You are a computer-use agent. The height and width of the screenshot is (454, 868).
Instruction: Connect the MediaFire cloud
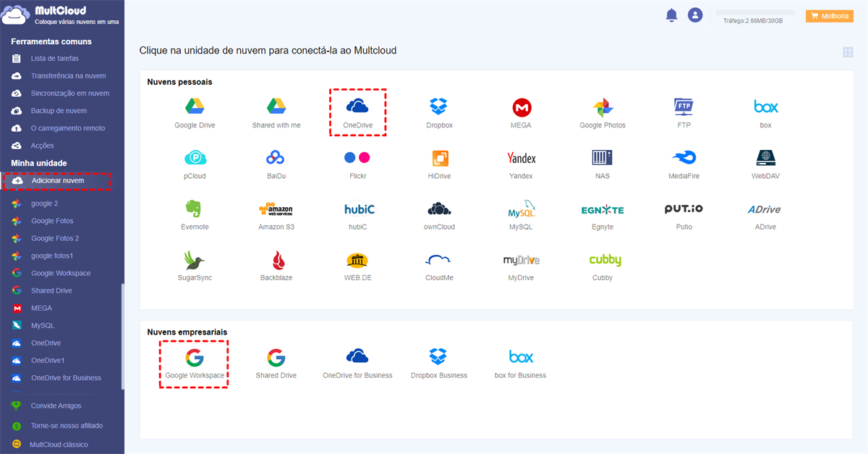[x=684, y=164]
